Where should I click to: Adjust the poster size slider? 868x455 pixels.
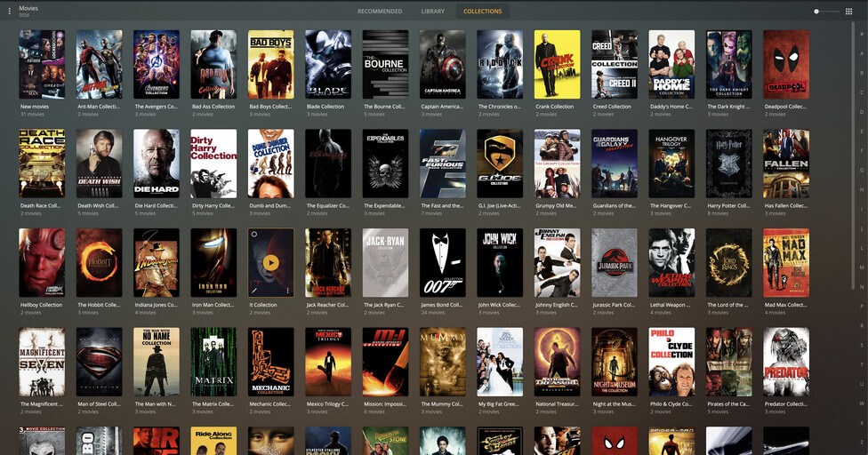coord(826,11)
